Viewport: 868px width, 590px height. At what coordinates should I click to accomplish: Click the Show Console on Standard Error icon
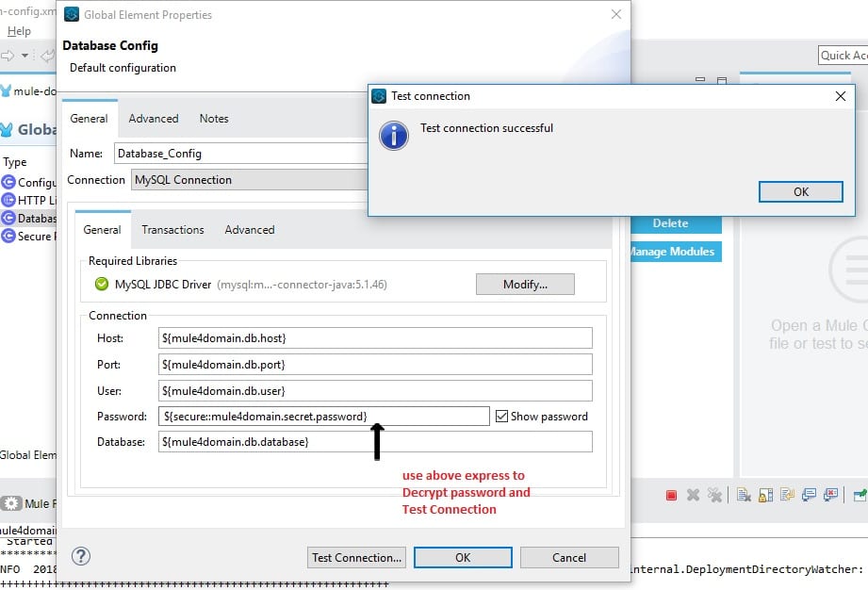[830, 494]
